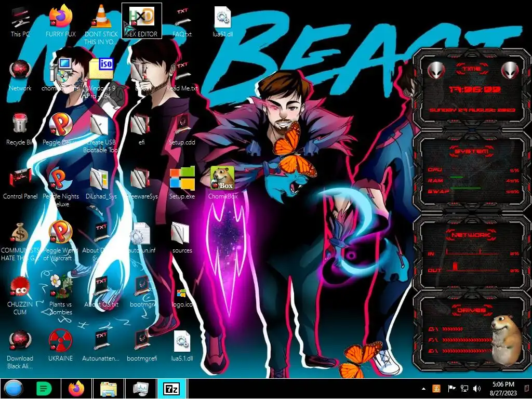This screenshot has height=399, width=532.
Task: Open the DiLshad_Sys folder
Action: (101, 183)
